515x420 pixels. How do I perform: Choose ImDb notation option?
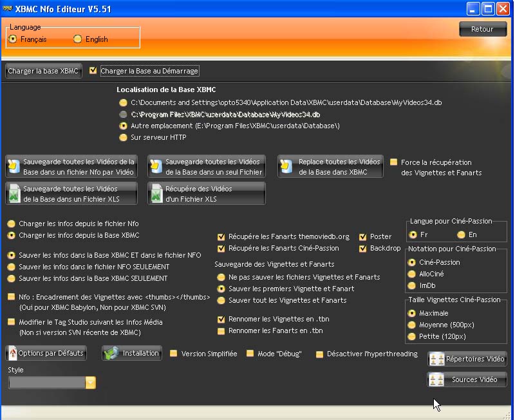411,285
